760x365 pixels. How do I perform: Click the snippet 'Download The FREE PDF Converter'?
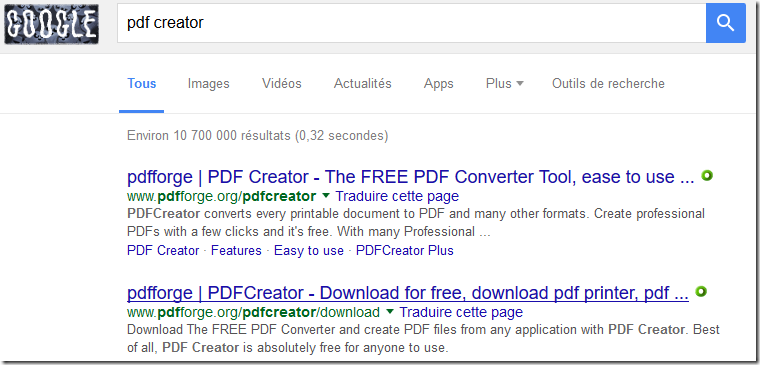click(423, 338)
